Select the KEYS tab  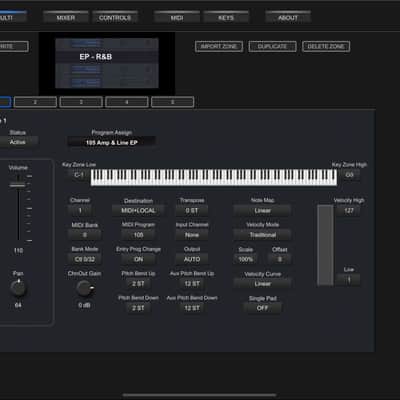[x=226, y=17]
